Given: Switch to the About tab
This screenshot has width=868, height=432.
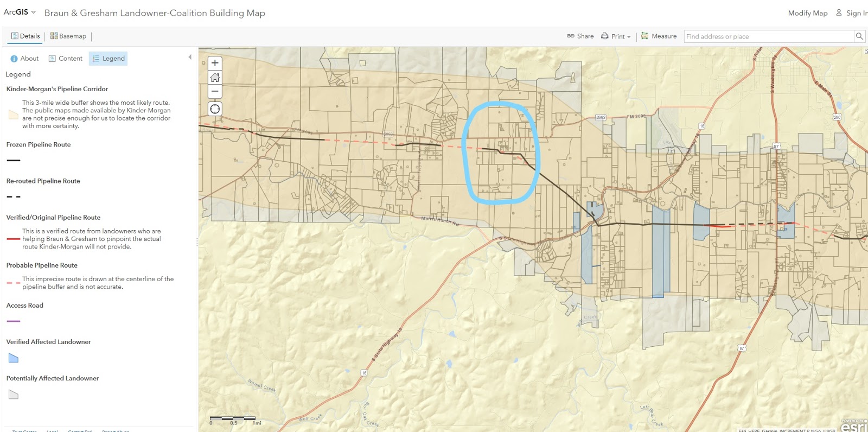Looking at the screenshot, I should pos(24,59).
